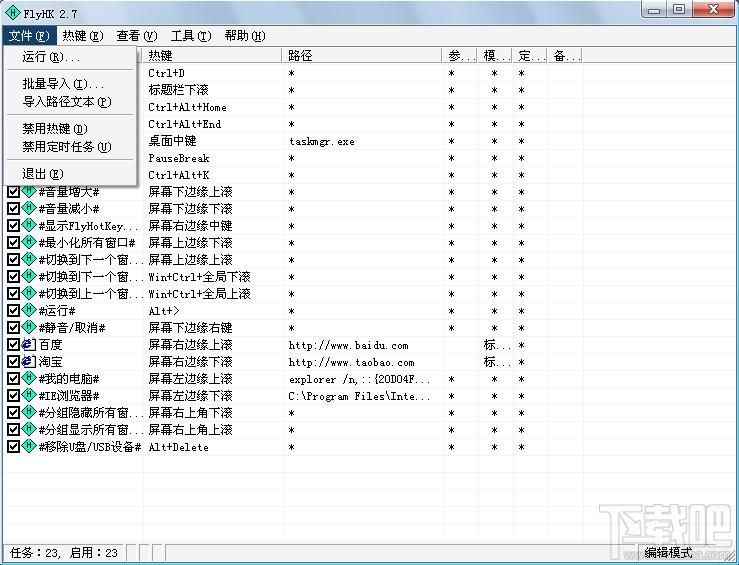Click the http://www.taobao.com path cell
Screen dimensions: 739x565
pos(351,362)
